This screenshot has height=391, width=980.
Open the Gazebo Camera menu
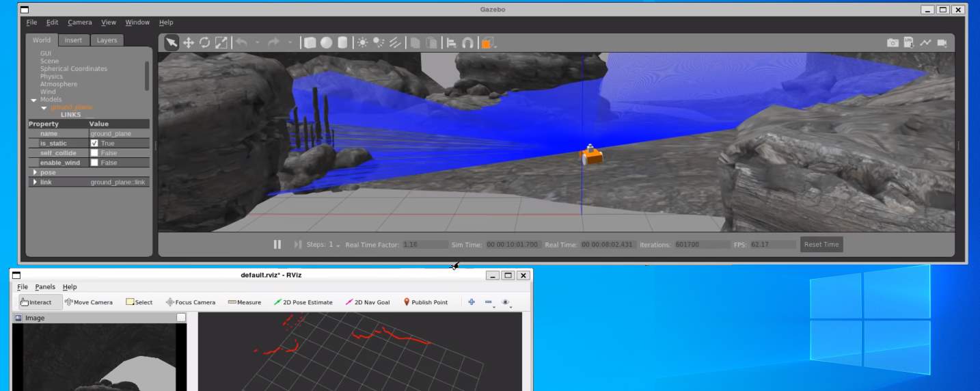pyautogui.click(x=80, y=23)
